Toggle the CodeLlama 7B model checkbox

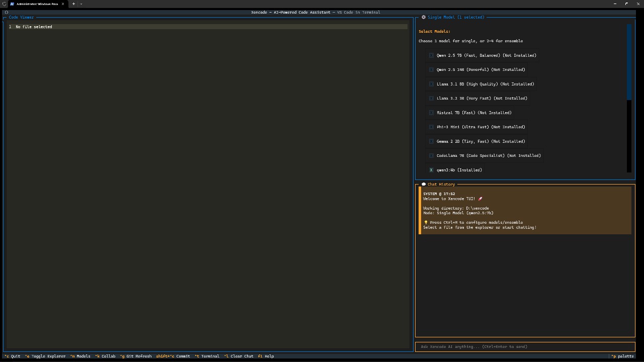(x=431, y=155)
